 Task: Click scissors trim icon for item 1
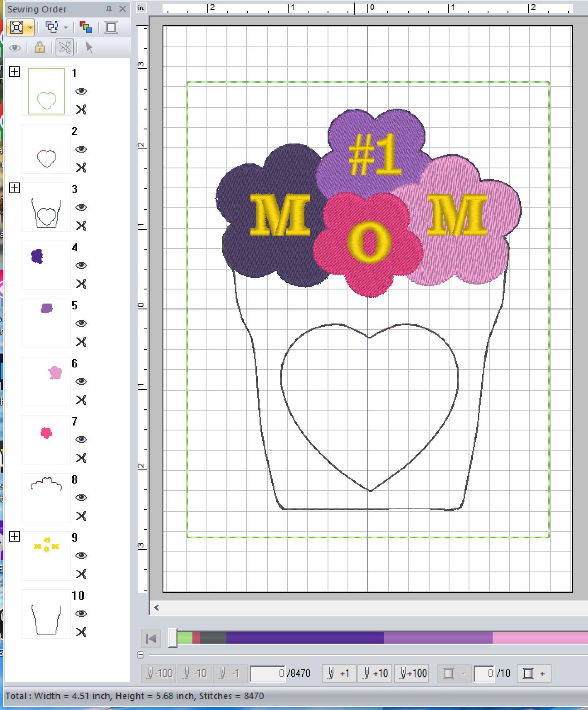pyautogui.click(x=81, y=109)
